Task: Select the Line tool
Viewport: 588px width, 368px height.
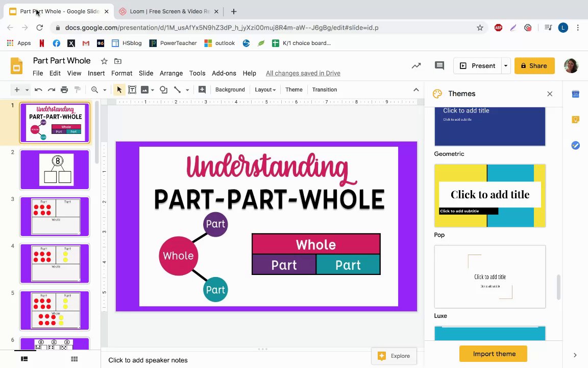Action: point(178,90)
